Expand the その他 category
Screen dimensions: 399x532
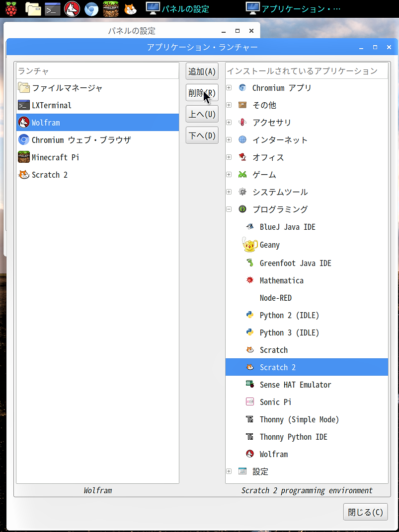(x=229, y=105)
